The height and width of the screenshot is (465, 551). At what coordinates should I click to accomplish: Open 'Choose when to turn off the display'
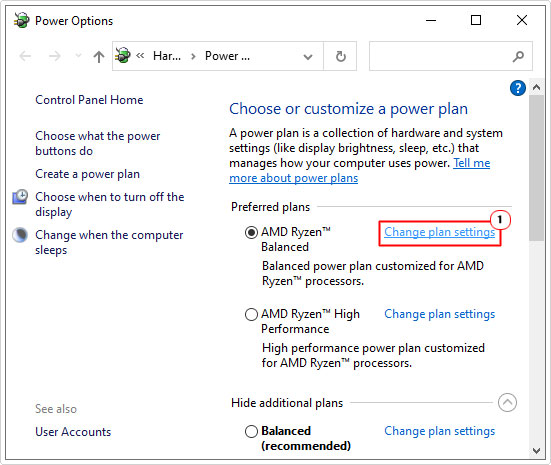pyautogui.click(x=110, y=204)
